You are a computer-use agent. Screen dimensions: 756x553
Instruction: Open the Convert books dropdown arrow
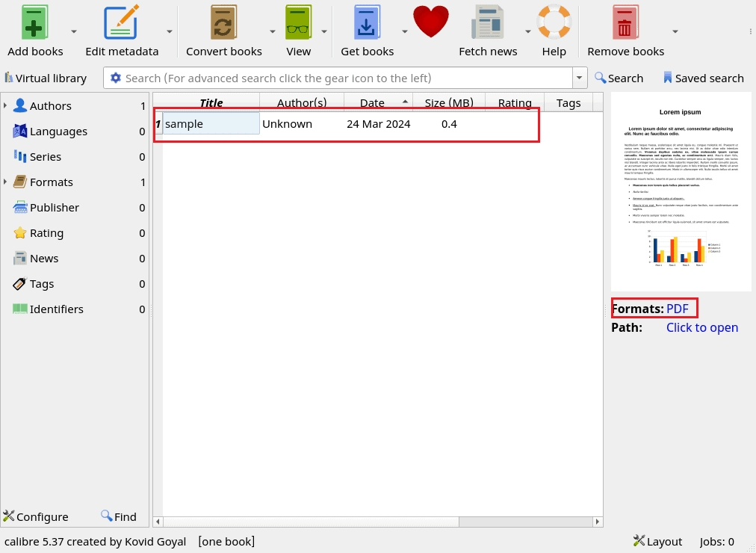(x=273, y=32)
